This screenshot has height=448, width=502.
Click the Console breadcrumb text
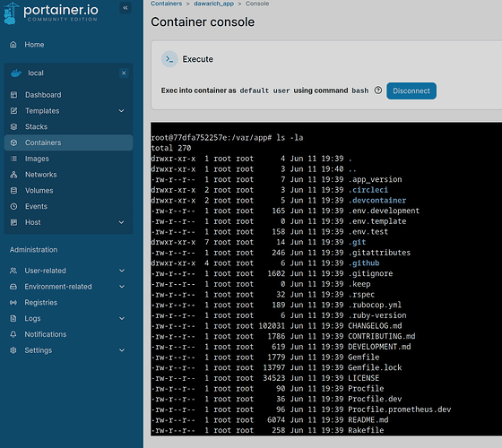click(x=257, y=4)
